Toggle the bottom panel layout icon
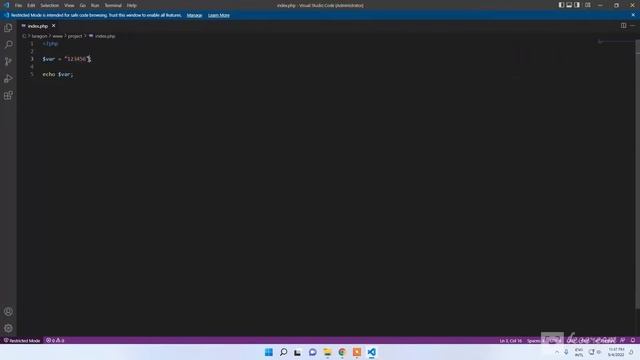The image size is (640, 360). click(x=569, y=5)
